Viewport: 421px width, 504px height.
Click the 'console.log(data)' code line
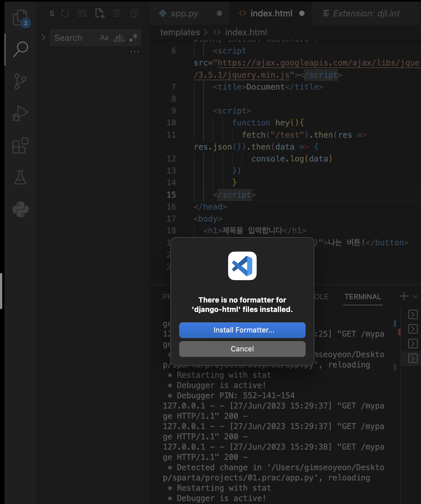tap(292, 159)
